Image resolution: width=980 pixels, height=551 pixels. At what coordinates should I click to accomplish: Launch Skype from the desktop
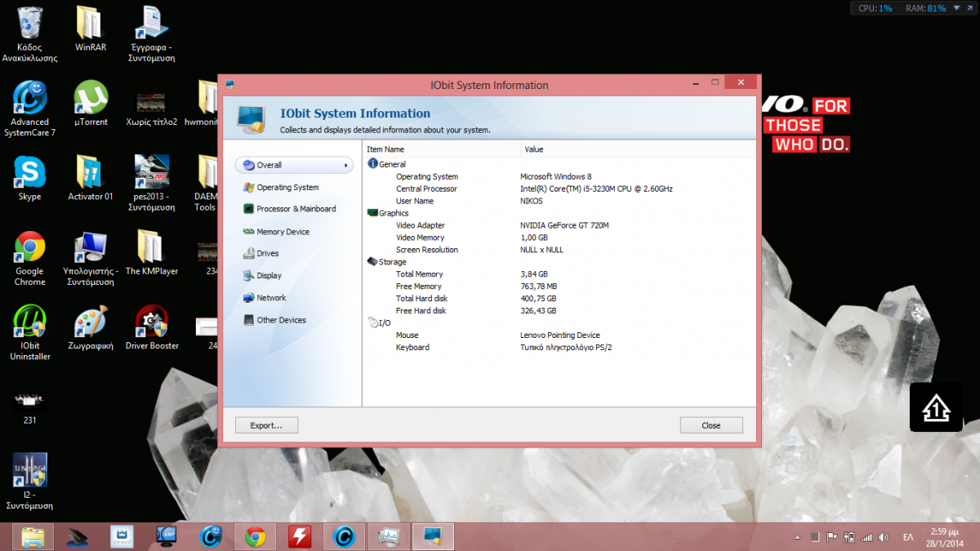[29, 178]
